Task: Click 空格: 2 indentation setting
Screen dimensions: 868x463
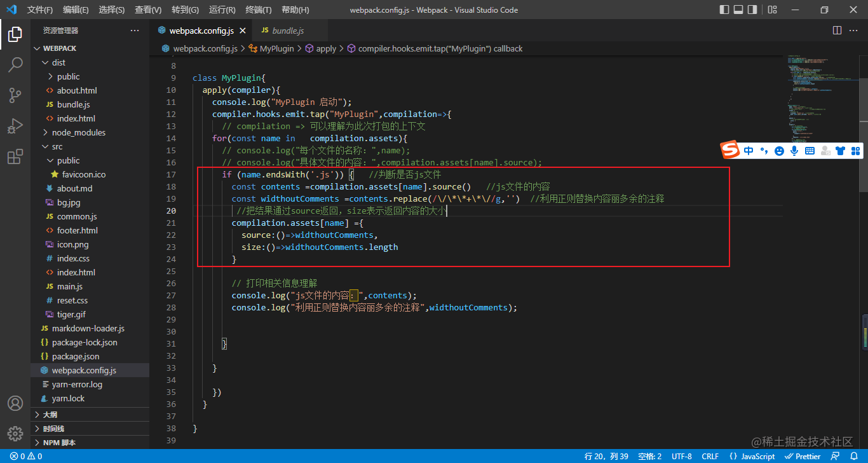Action: click(x=650, y=456)
